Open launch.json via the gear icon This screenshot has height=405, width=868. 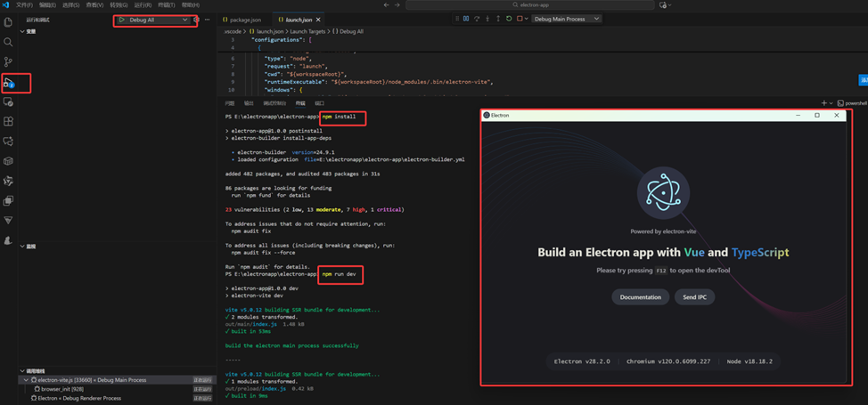[x=196, y=20]
